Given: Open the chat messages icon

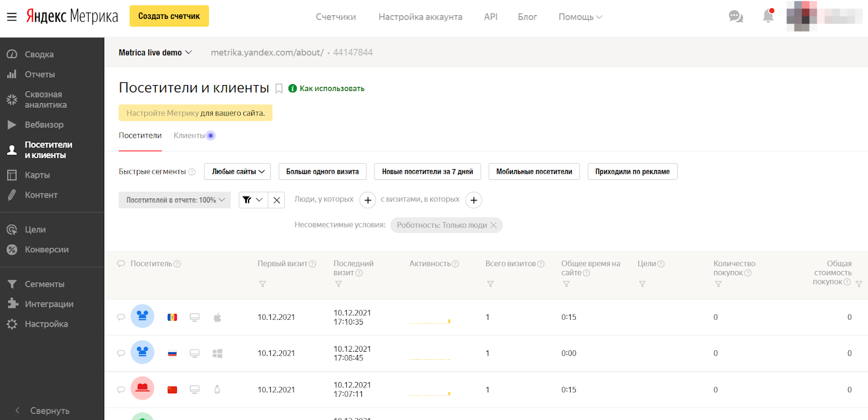Looking at the screenshot, I should (736, 17).
